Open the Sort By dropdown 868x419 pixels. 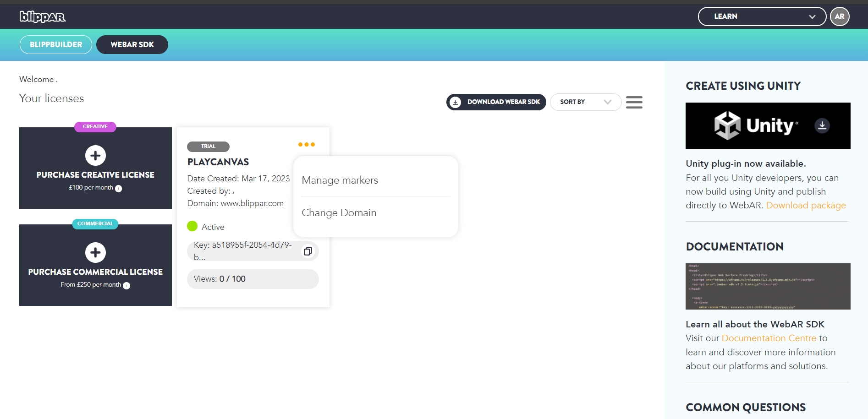pos(585,102)
